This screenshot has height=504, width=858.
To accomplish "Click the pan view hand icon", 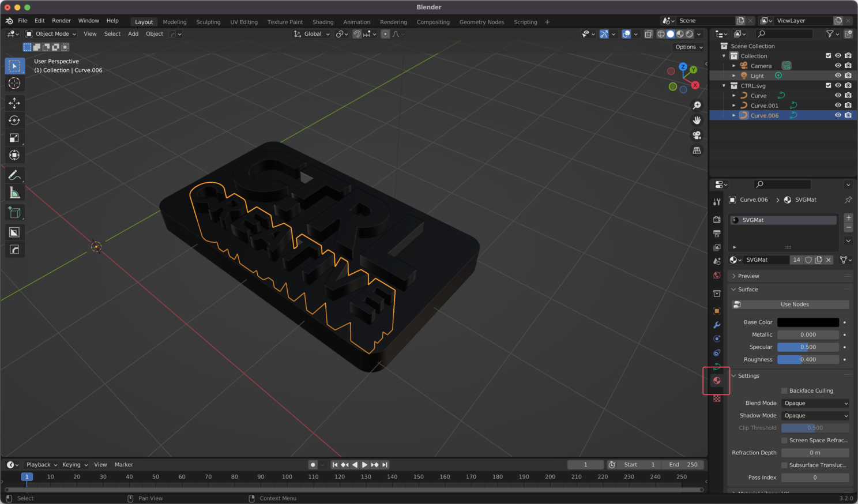I will (697, 121).
